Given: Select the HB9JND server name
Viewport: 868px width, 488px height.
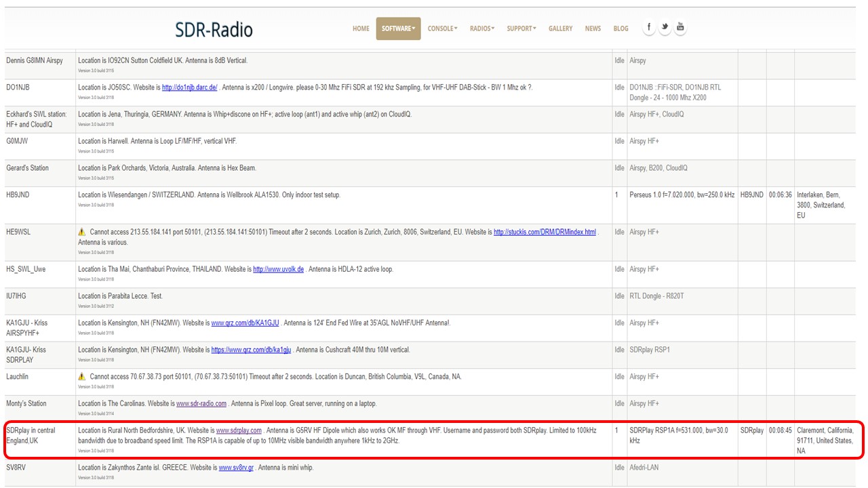Looking at the screenshot, I should click(x=18, y=195).
